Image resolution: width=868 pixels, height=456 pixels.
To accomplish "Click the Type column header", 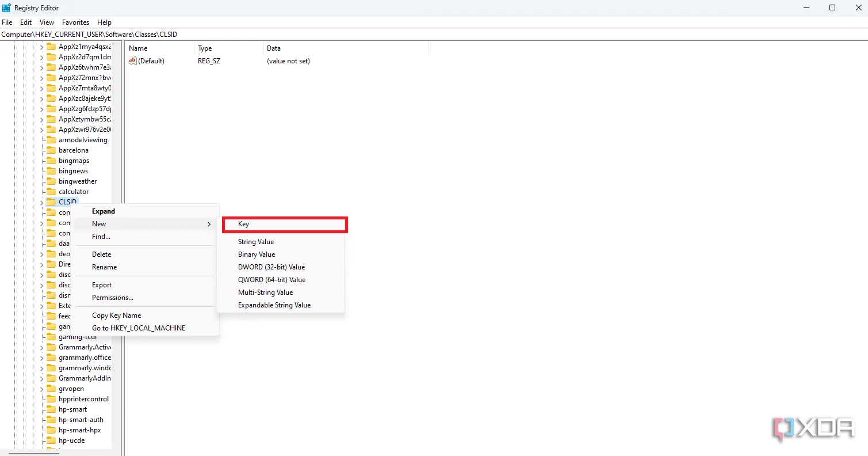I will pos(228,48).
